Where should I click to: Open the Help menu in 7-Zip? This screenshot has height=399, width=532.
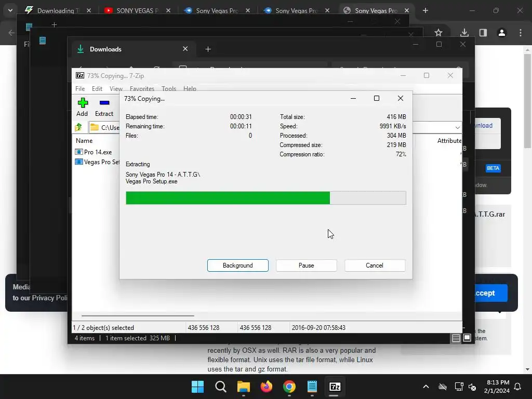click(x=190, y=88)
